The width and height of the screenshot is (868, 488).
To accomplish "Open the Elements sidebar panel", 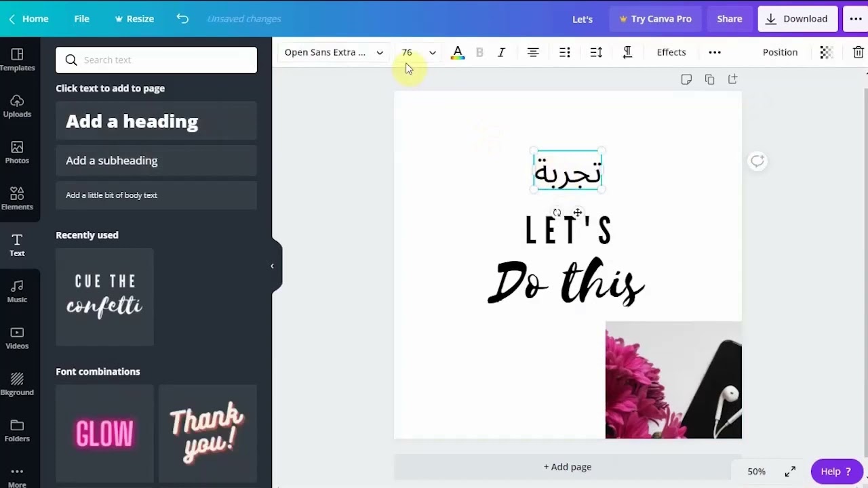I will click(x=18, y=199).
